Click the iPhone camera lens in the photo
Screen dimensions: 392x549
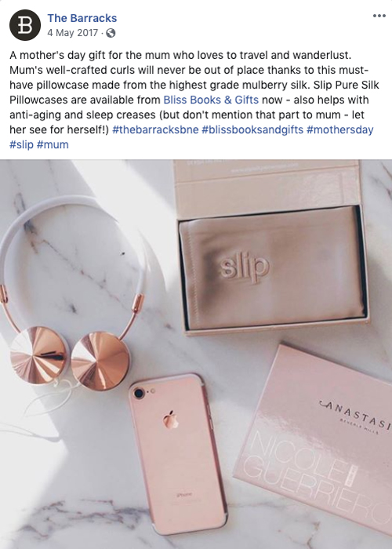(140, 394)
